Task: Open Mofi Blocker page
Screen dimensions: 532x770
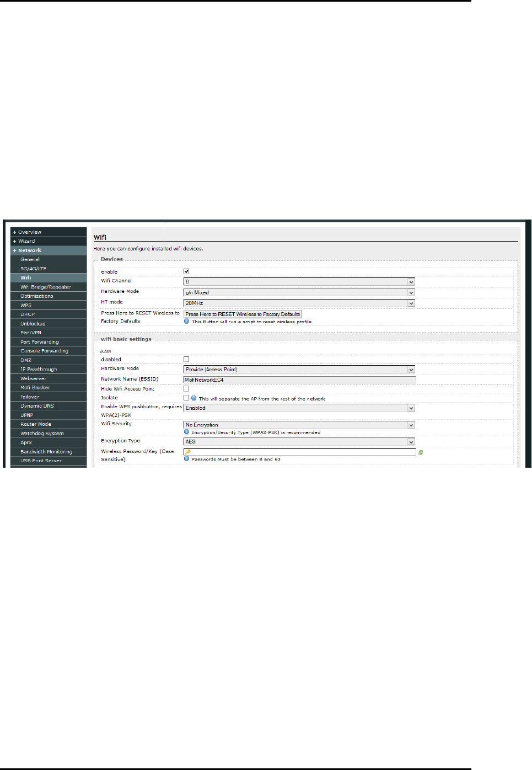Action: click(x=49, y=388)
